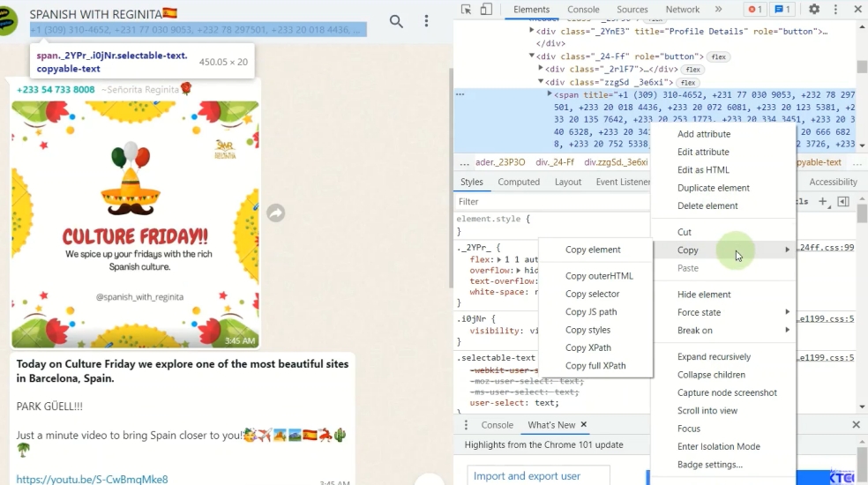Open Badge settings...
This screenshot has height=485, width=868.
(723, 465)
